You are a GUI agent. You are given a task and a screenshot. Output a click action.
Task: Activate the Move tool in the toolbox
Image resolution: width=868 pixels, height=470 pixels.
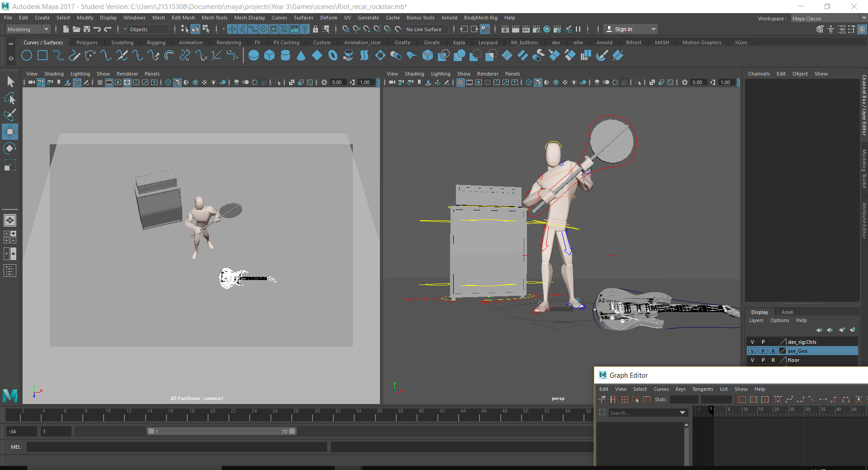click(x=10, y=132)
